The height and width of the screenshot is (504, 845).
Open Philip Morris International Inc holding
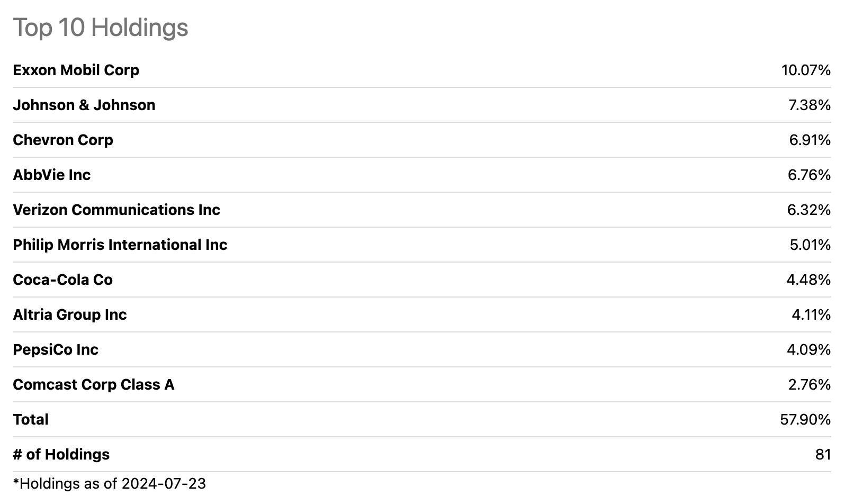(120, 245)
